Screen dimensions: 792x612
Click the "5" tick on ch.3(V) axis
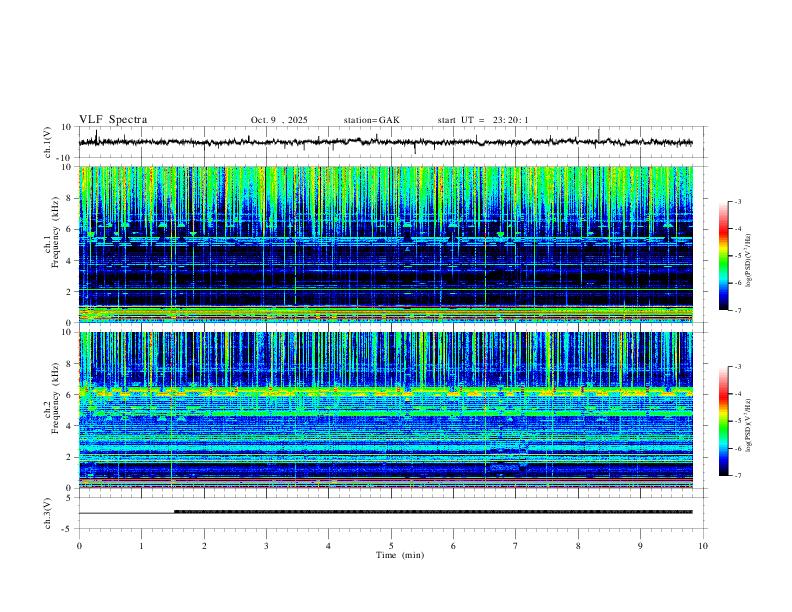click(69, 498)
